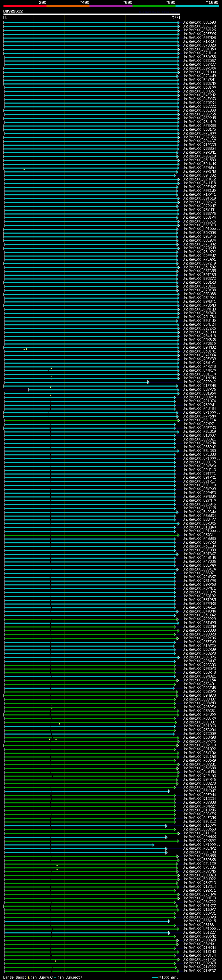Open hit UniRef100_A9ZN06
This screenshot has width=222, height=980.
point(199,38)
